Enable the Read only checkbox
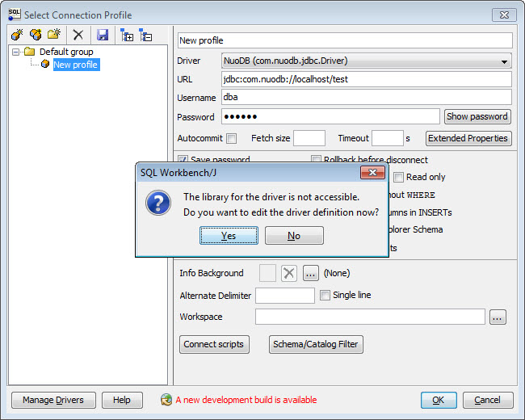 [x=398, y=177]
